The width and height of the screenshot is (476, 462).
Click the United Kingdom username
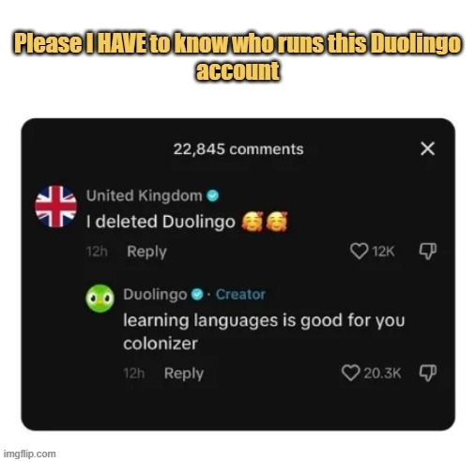[145, 195]
